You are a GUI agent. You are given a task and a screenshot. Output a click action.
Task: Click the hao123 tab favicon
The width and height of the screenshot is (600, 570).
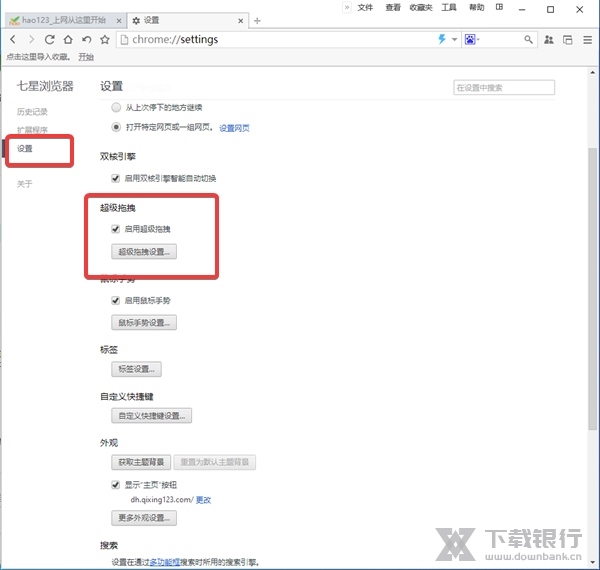pyautogui.click(x=14, y=21)
